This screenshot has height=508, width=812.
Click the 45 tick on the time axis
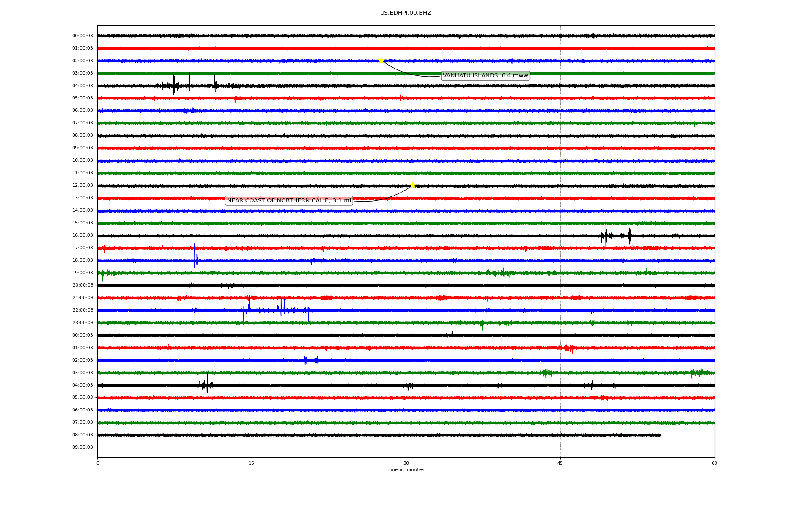(560, 463)
